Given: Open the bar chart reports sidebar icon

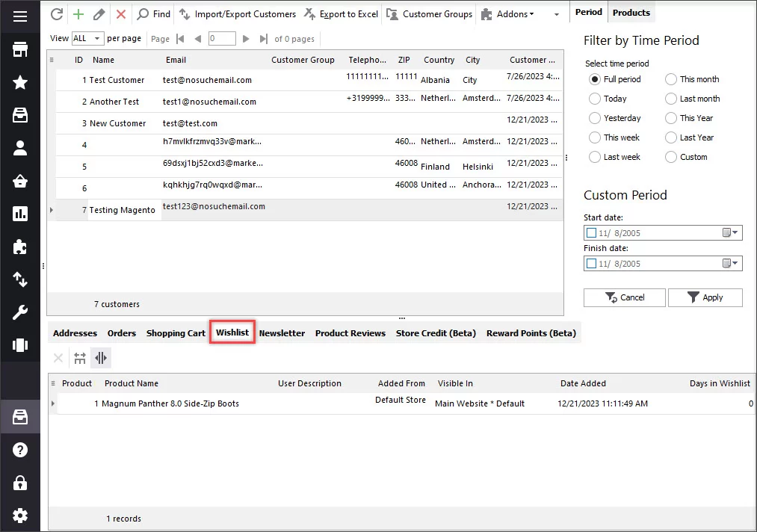Looking at the screenshot, I should [19, 214].
